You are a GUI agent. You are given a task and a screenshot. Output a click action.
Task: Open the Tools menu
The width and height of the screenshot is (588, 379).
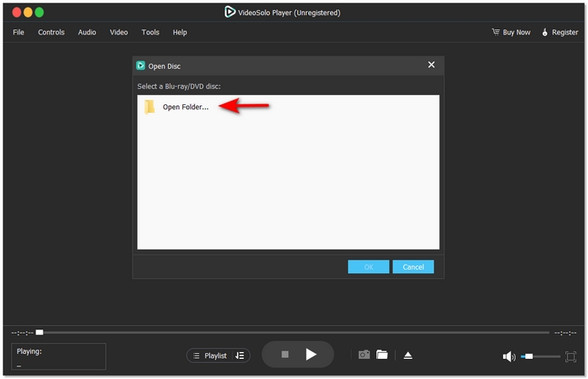click(x=150, y=32)
